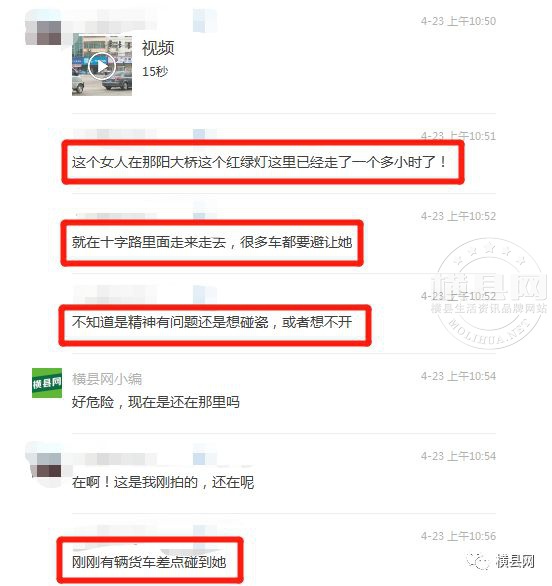The image size is (552, 586).
Task: Click the 15秒 duration label
Action: tap(155, 71)
